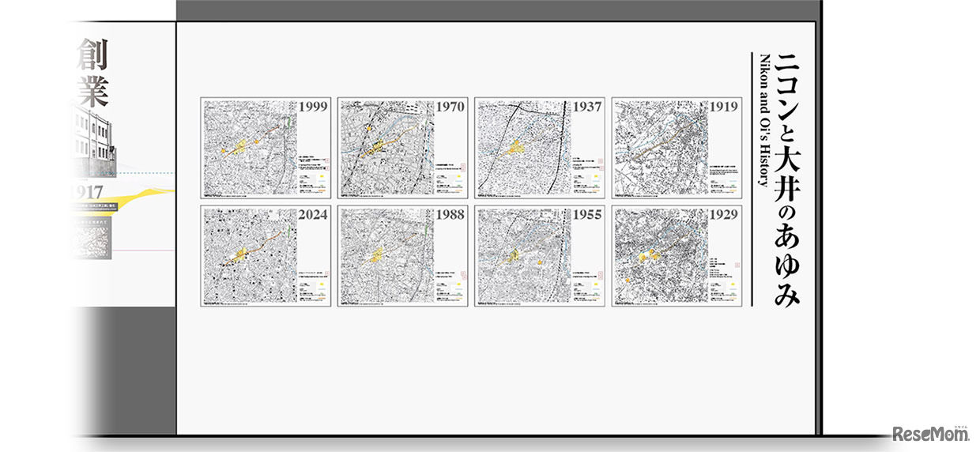
Task: Open the 1955 map panel
Action: click(540, 256)
